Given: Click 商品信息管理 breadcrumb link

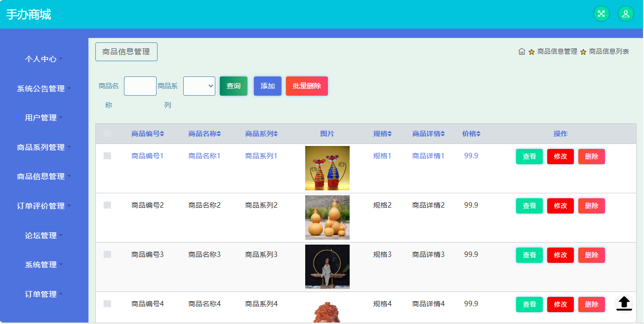Looking at the screenshot, I should point(557,51).
